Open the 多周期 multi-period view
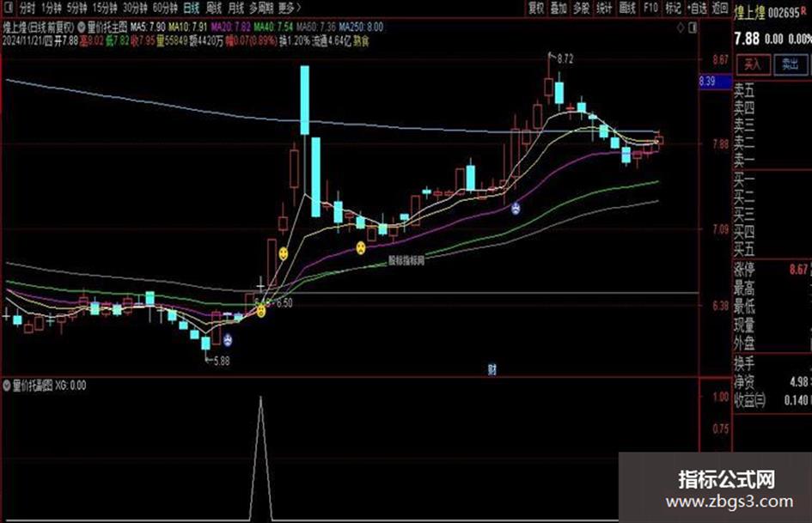Screen dimensions: 812x523 click(x=261, y=8)
